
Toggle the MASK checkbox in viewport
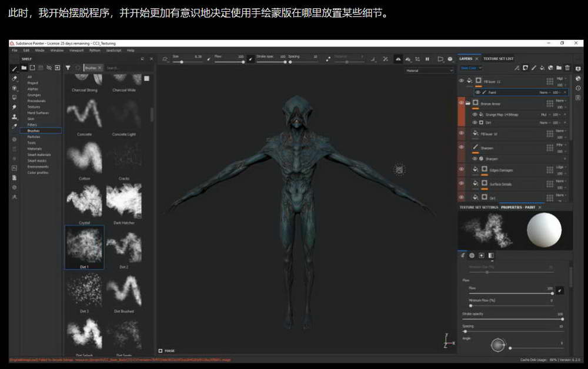[x=161, y=351]
